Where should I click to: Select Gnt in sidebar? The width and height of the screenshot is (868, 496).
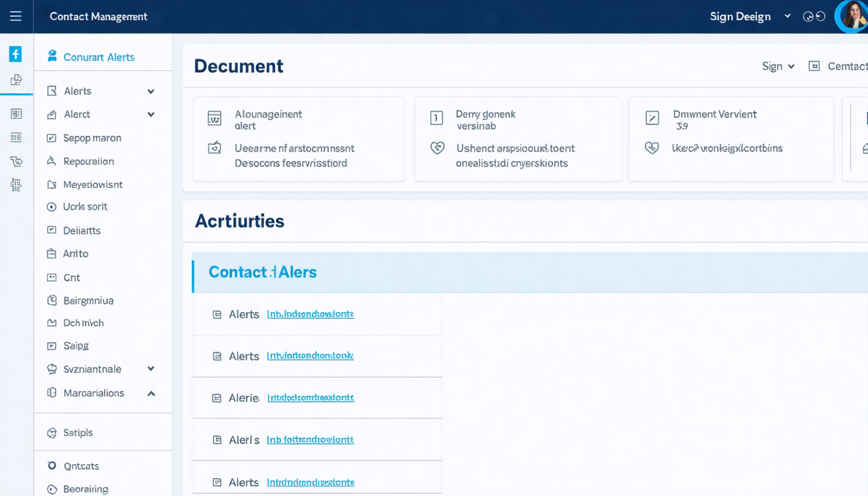tap(72, 278)
